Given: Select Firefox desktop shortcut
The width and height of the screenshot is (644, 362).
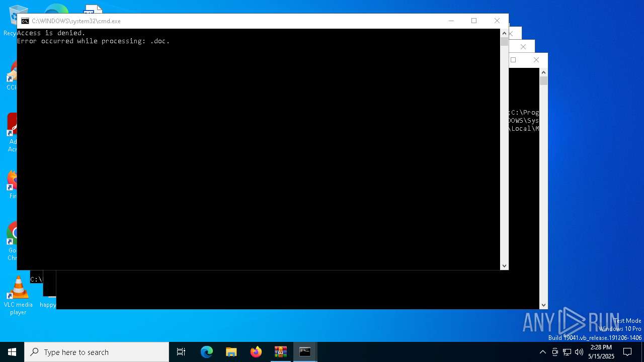Looking at the screenshot, I should coord(11,185).
